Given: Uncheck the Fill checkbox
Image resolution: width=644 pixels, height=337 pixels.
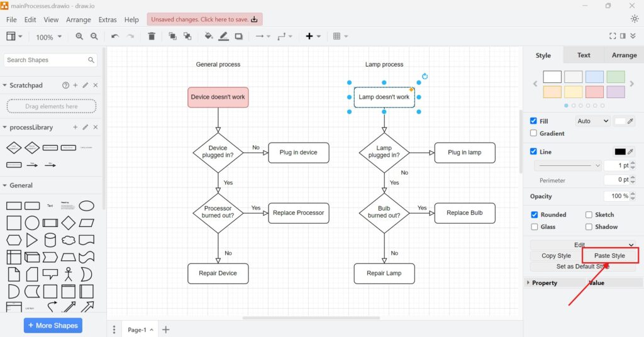Looking at the screenshot, I should point(534,121).
